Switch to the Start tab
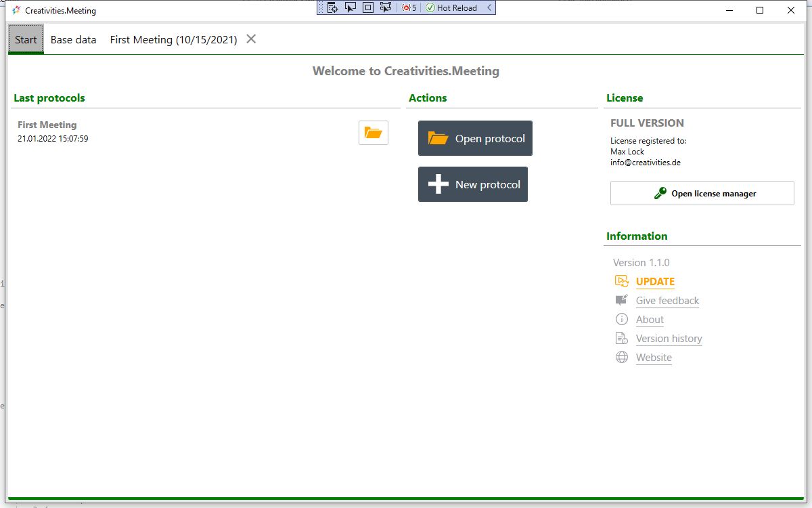Image resolution: width=812 pixels, height=508 pixels. pos(26,39)
